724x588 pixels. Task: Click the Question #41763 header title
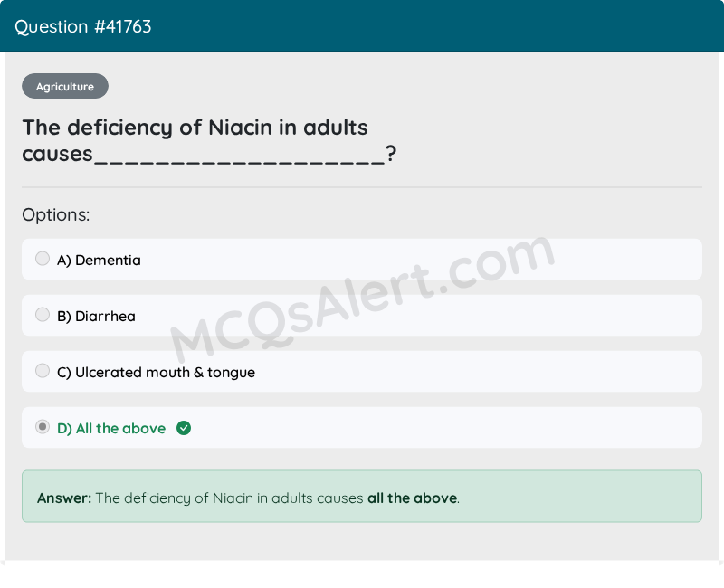pyautogui.click(x=83, y=27)
